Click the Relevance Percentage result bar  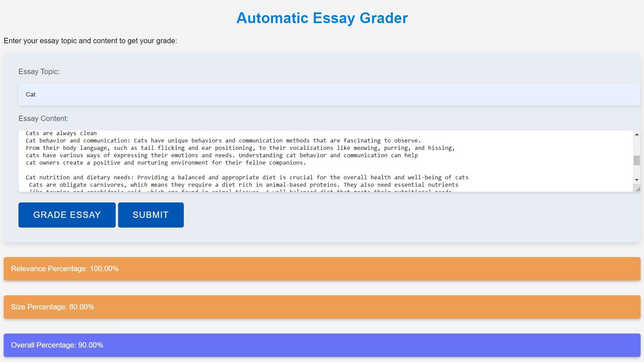[x=322, y=269]
